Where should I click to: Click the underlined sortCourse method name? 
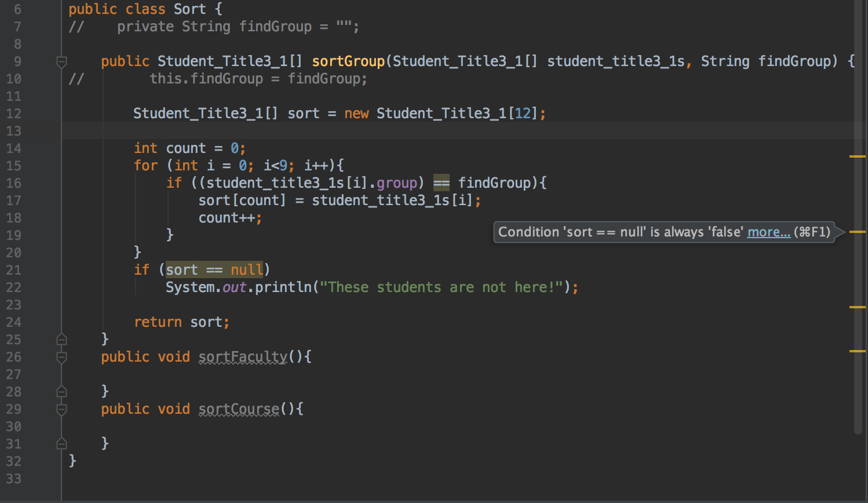239,409
